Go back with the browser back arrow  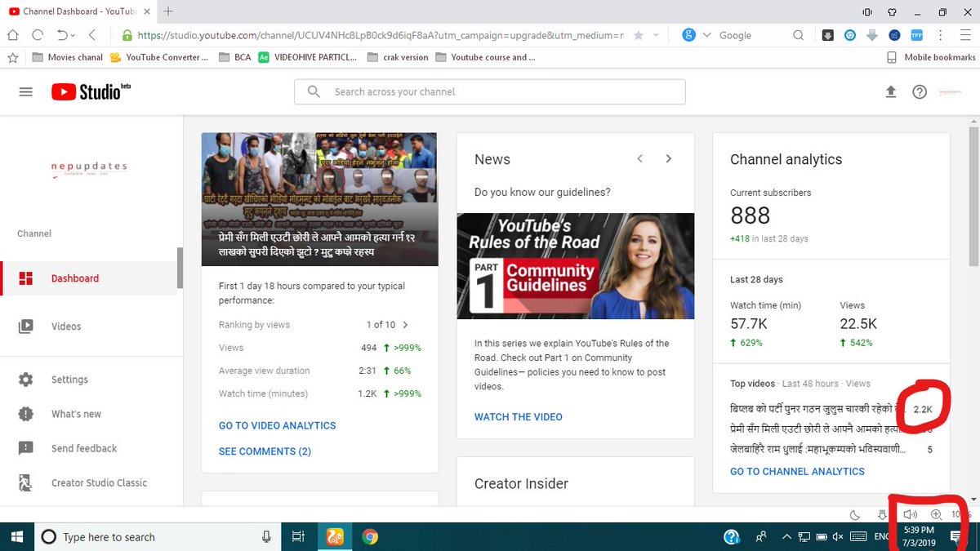(x=91, y=35)
